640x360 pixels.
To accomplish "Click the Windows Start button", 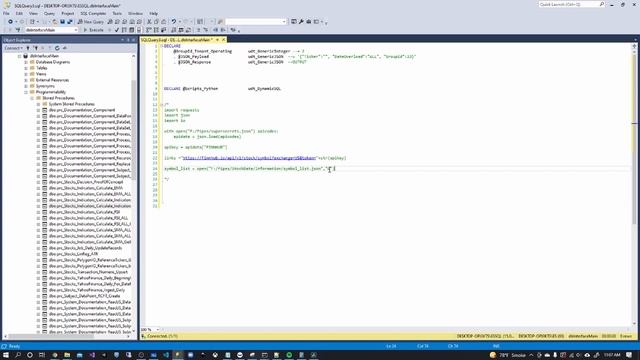I will click(6, 355).
